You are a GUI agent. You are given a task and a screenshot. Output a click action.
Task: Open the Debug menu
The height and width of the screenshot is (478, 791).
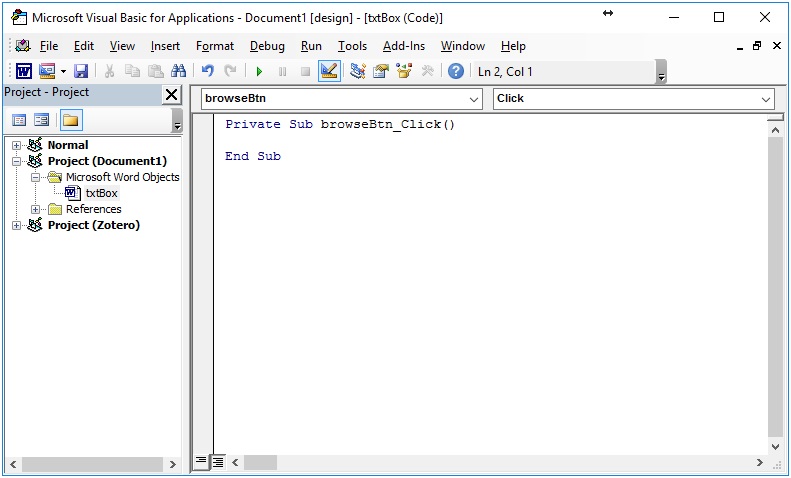(x=267, y=46)
